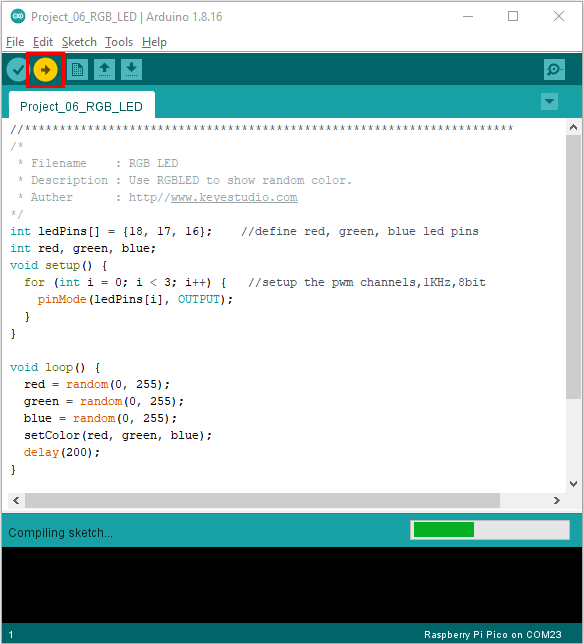Follow the www.keyestudio.com link in the comment
Image resolution: width=584 pixels, height=644 pixels.
tap(234, 198)
